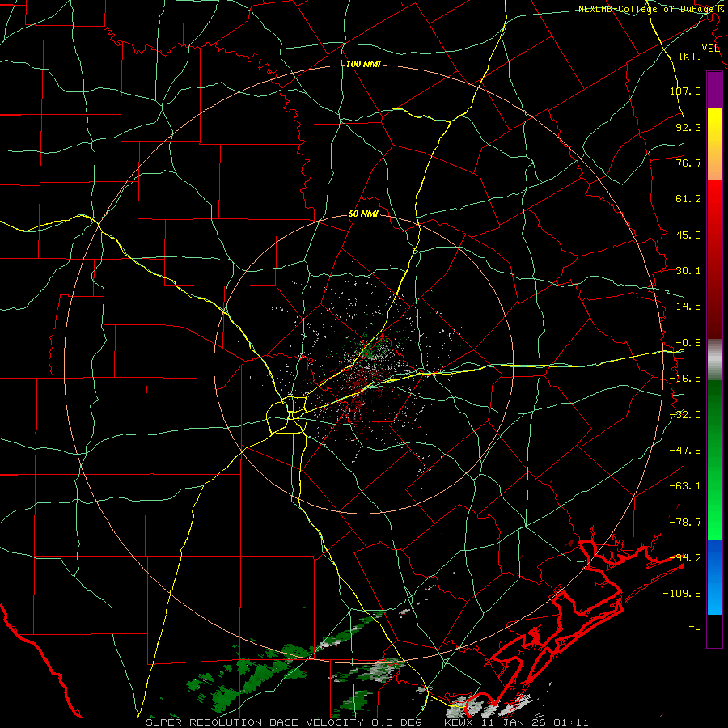This screenshot has height=728, width=728.
Task: Click the -94.2 velocity scale value
Action: tap(685, 558)
